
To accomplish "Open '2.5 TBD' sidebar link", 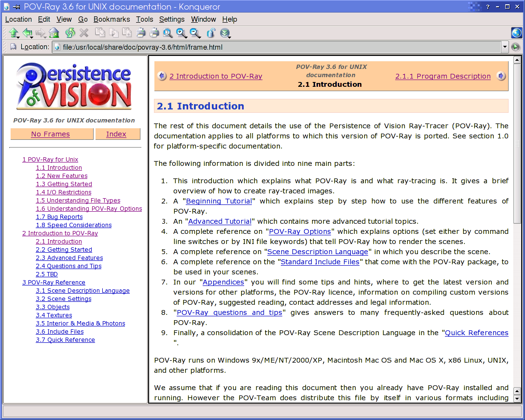I will [47, 274].
